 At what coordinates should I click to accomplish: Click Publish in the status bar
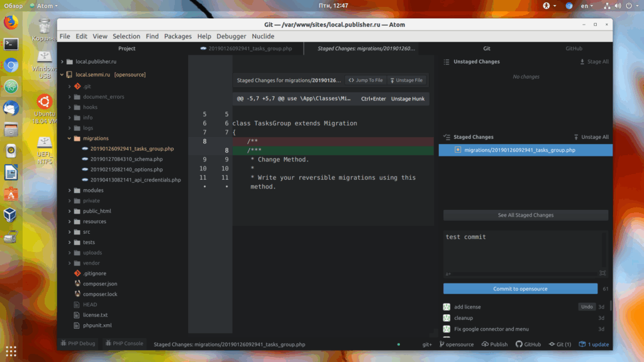(x=494, y=344)
